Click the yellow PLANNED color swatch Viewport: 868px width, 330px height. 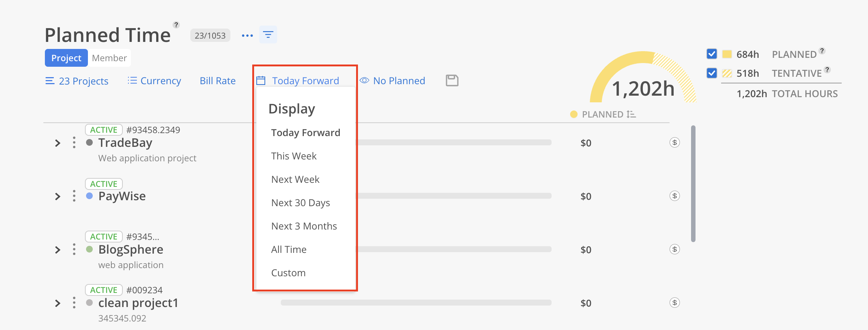click(727, 54)
